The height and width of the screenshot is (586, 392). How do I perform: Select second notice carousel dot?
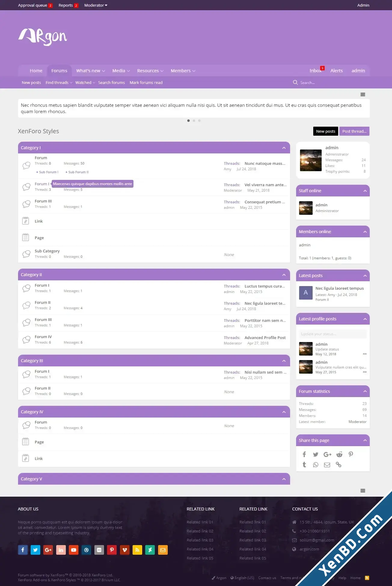(194, 121)
